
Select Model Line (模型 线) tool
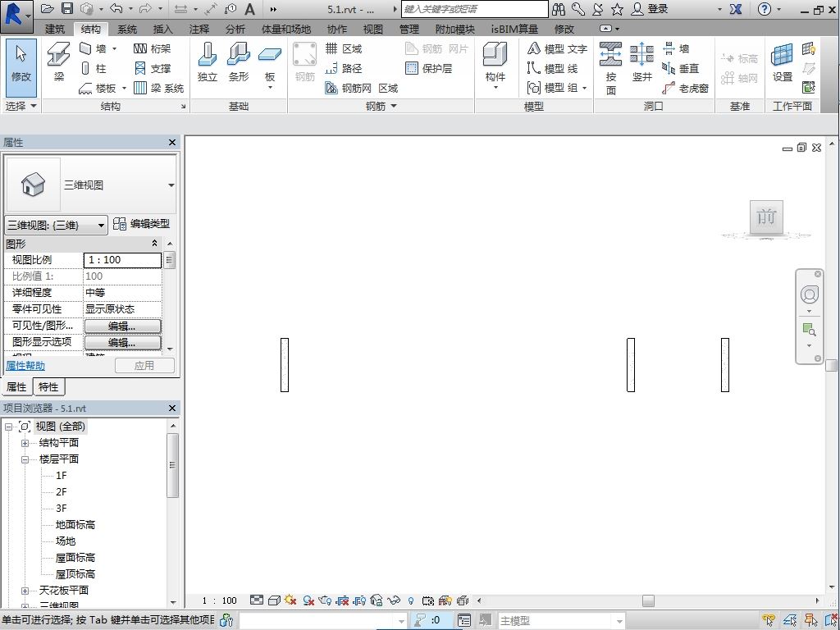pyautogui.click(x=552, y=69)
